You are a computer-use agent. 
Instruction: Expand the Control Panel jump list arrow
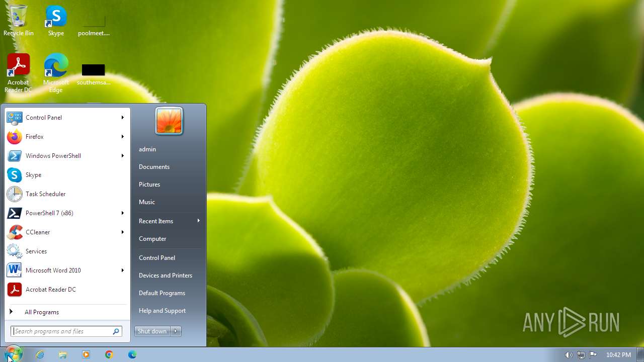tap(122, 118)
